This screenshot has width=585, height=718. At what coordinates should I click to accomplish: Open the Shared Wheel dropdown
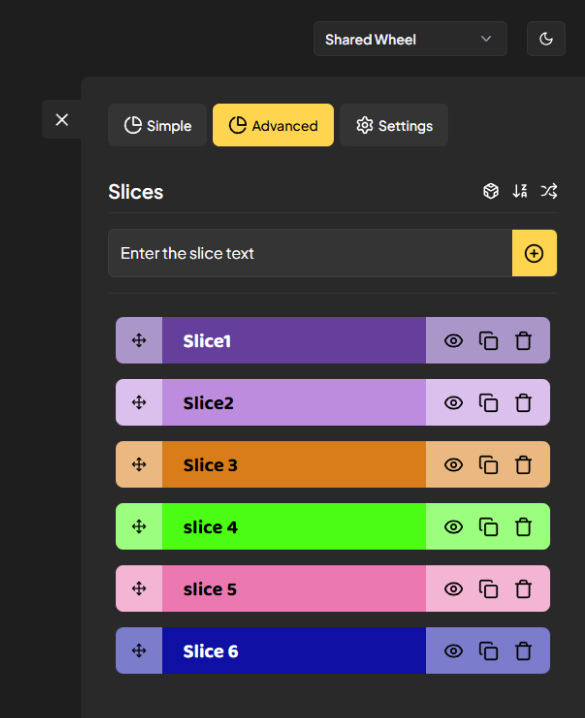410,39
